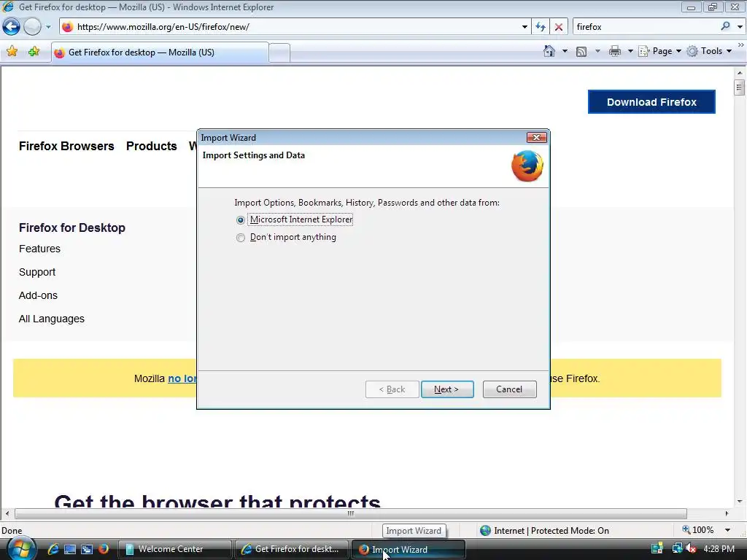Click Download Firefox button
Image resolution: width=747 pixels, height=560 pixels.
651,102
